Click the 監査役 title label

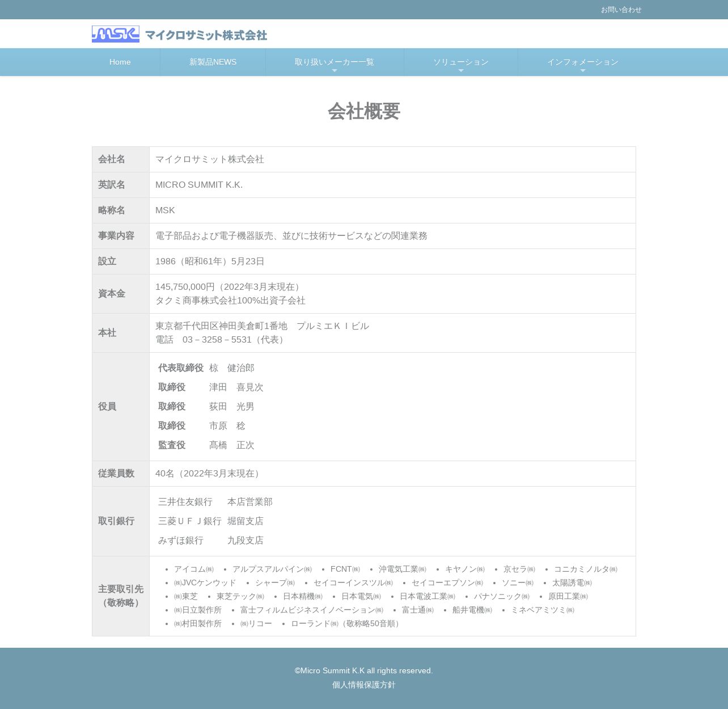172,445
